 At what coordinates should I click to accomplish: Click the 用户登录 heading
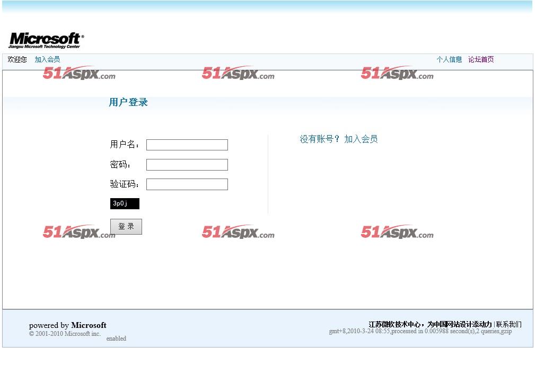point(127,102)
